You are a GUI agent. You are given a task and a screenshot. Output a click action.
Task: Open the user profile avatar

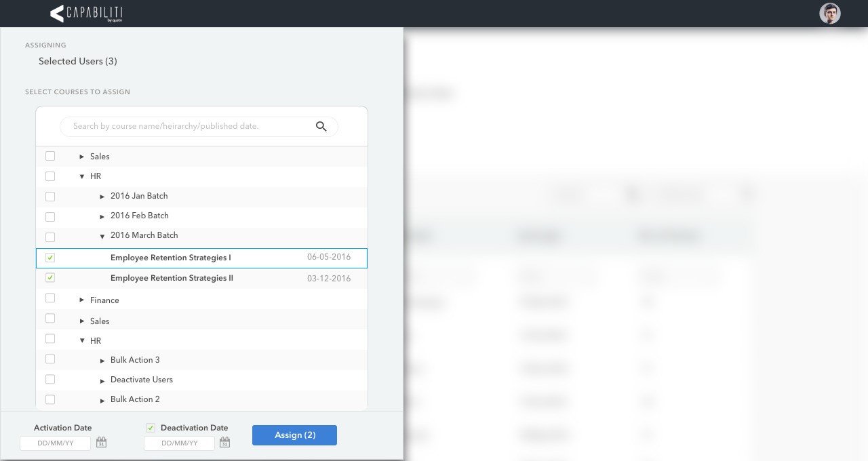point(829,14)
